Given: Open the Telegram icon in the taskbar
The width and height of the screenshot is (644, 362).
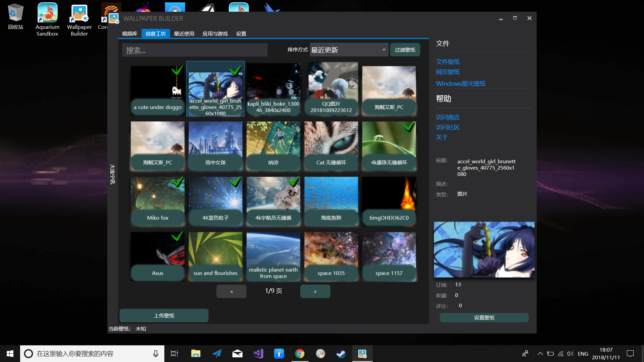Looking at the screenshot, I should point(216,353).
